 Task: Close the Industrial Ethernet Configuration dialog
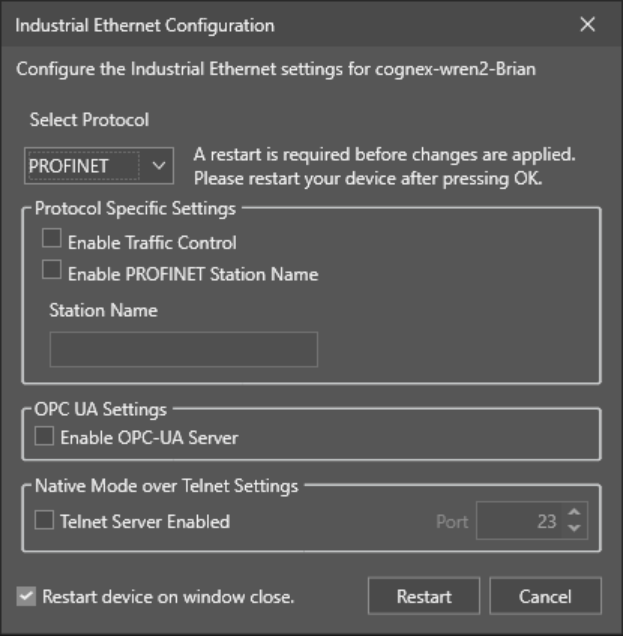tap(587, 25)
